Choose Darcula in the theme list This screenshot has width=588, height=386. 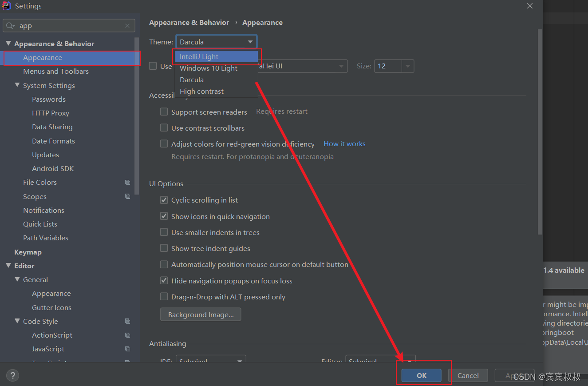(216, 80)
